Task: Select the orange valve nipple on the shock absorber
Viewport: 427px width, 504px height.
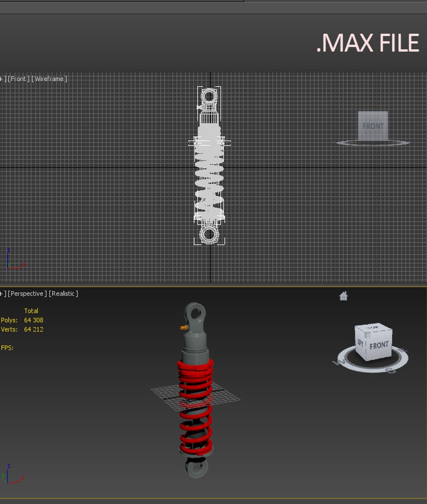Action: [184, 328]
